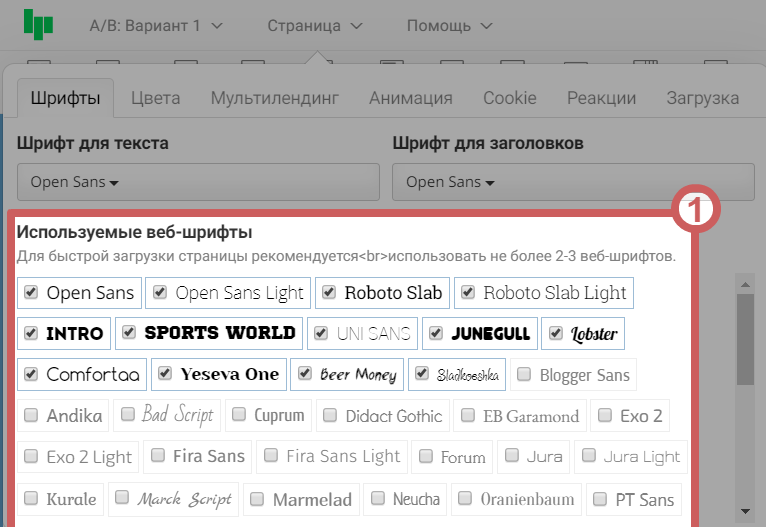Open the Мультилендинг tab
This screenshot has height=527, width=766.
coord(274,98)
